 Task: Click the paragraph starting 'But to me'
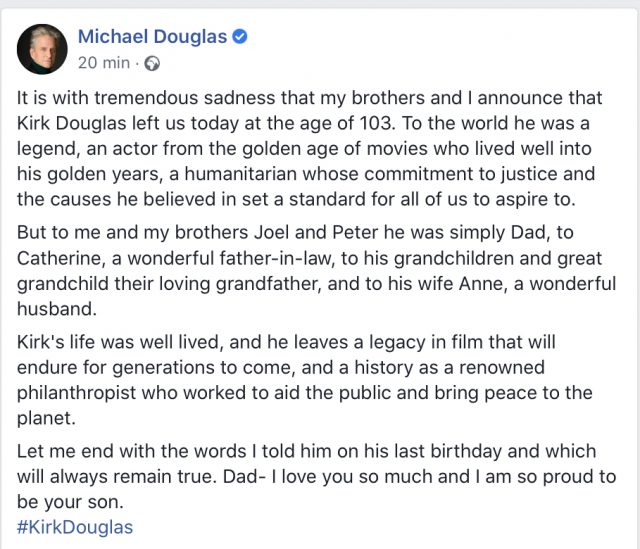316,271
